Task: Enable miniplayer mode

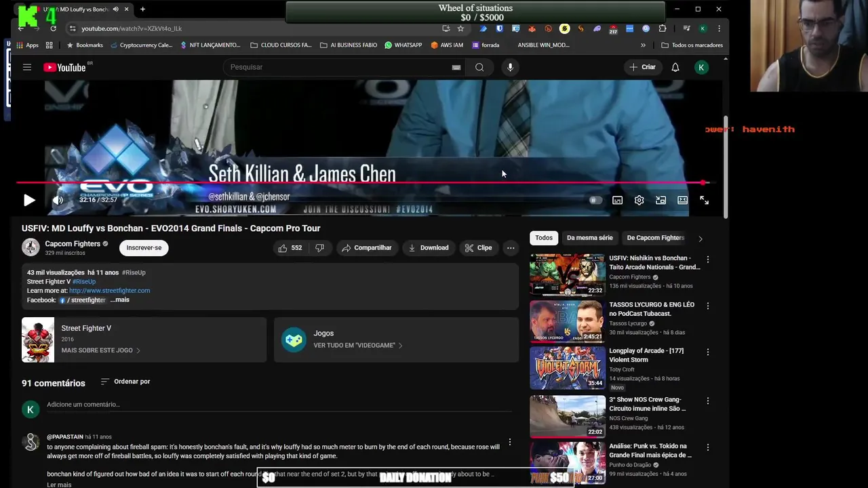Action: coord(660,200)
